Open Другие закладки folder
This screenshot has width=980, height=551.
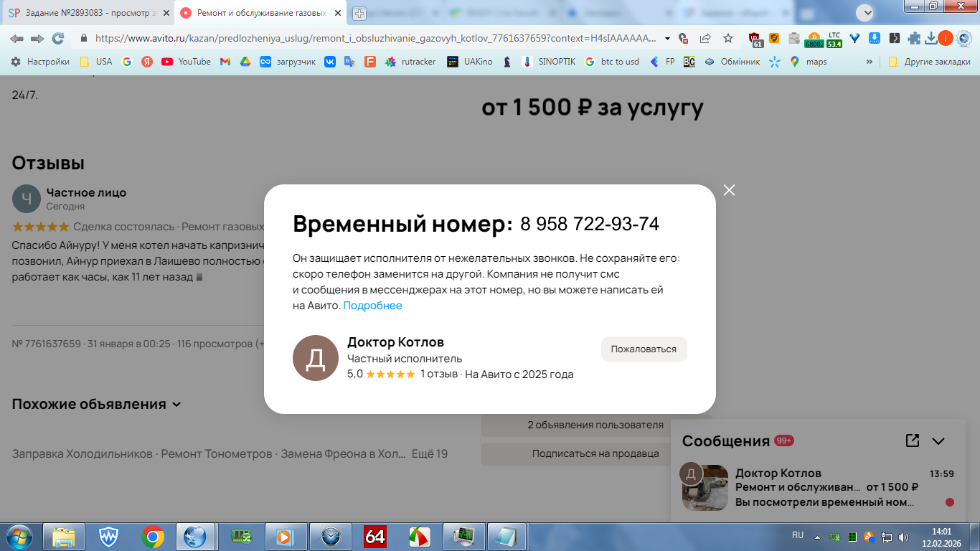pyautogui.click(x=929, y=62)
